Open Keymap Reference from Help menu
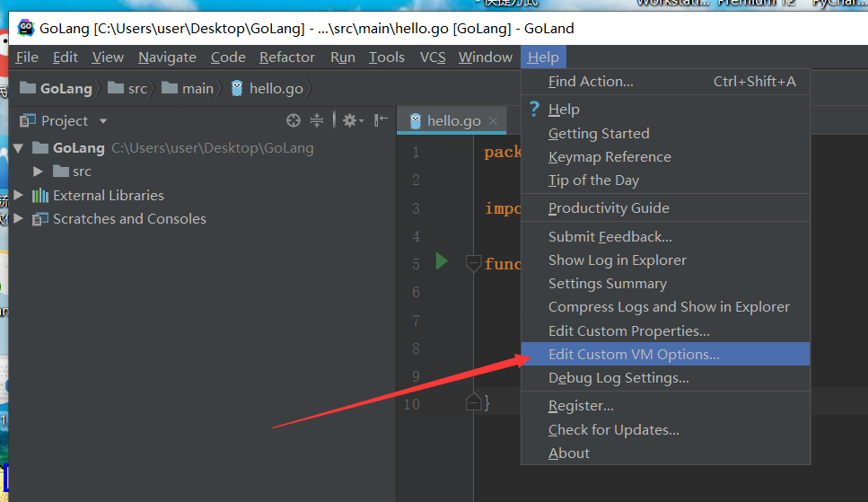 pos(665,157)
